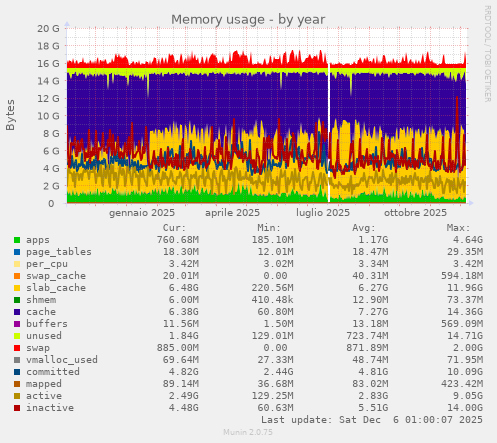Click the "buffers" legend label
Screen dimensions: 497x443
[47, 324]
